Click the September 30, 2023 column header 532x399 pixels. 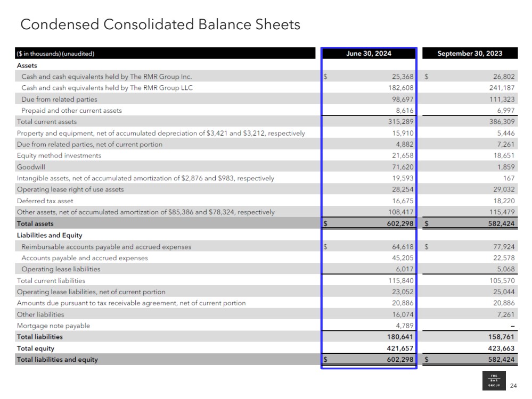click(469, 54)
